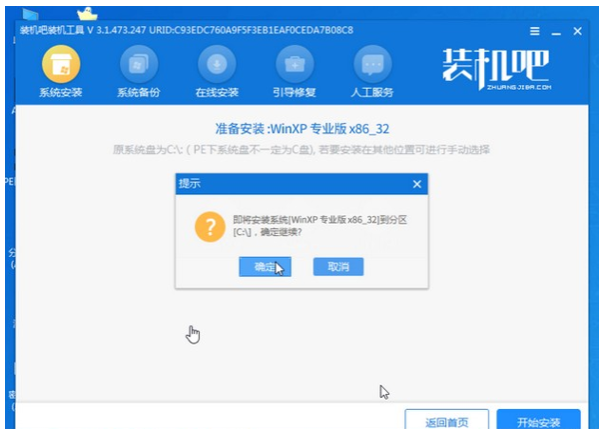Close the 装机吧 tool window
The height and width of the screenshot is (440, 604).
point(577,31)
